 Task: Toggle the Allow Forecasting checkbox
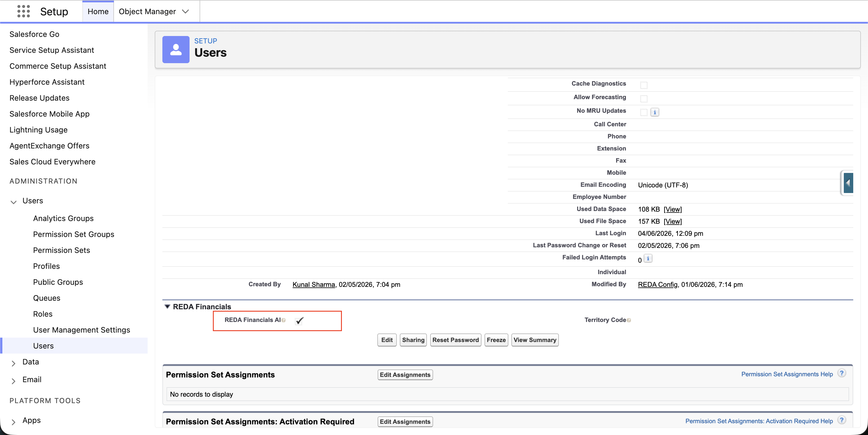pyautogui.click(x=644, y=99)
